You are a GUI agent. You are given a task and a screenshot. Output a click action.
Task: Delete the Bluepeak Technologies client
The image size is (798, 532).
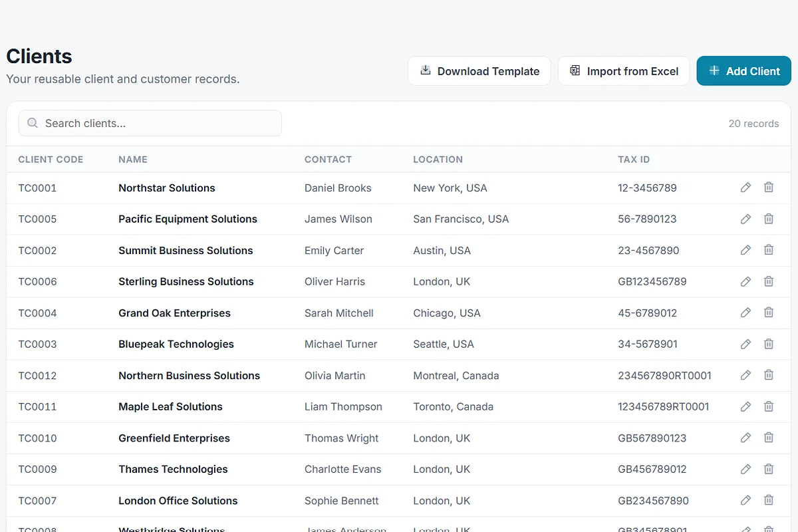[769, 344]
